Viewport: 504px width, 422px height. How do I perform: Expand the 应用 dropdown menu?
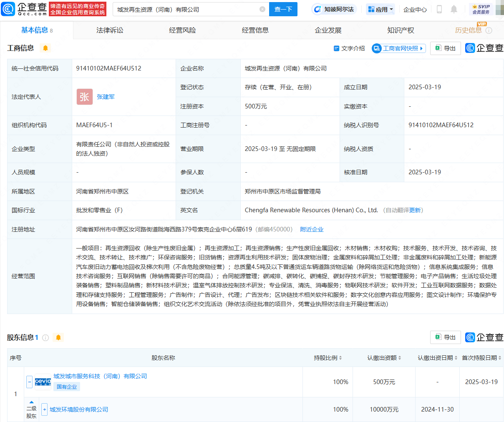(x=381, y=9)
